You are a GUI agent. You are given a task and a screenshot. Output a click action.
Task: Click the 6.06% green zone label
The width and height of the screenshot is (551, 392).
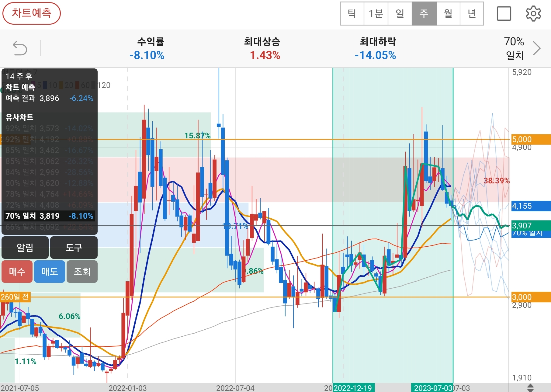69,316
